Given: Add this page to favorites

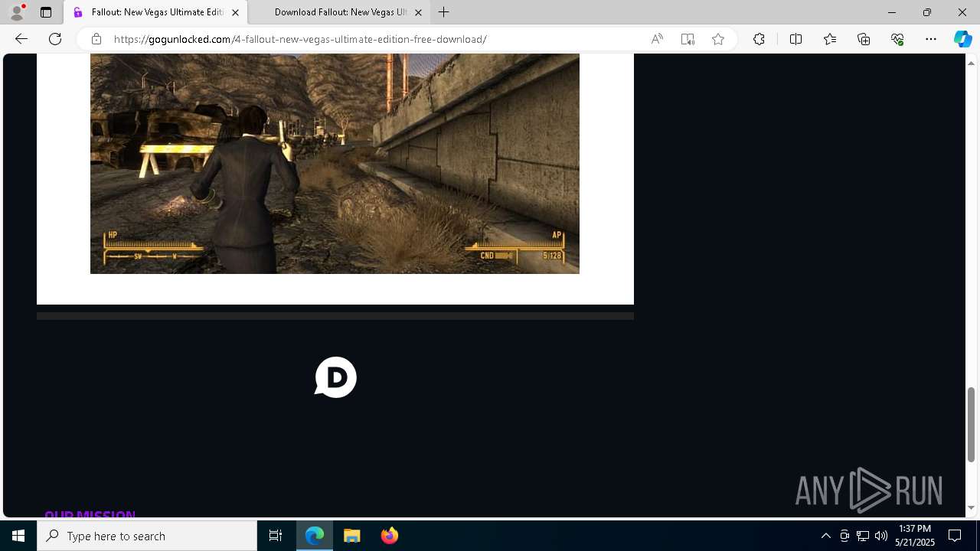Looking at the screenshot, I should pyautogui.click(x=718, y=39).
